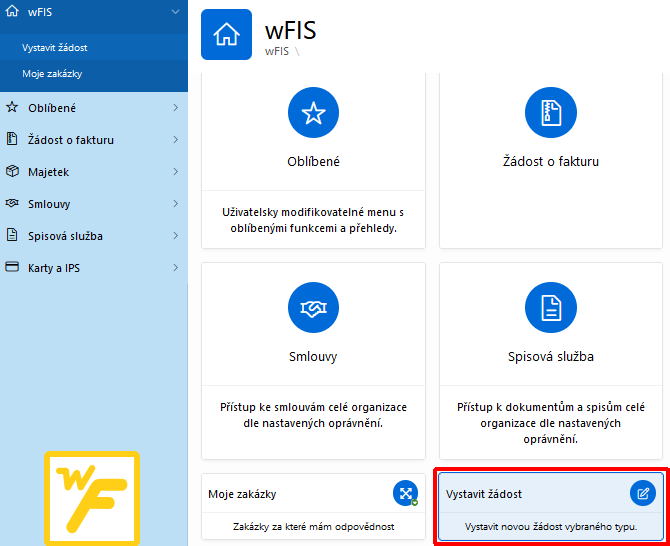Click the home icon beside wFIS in sidebar
670x546 pixels.
coord(12,11)
